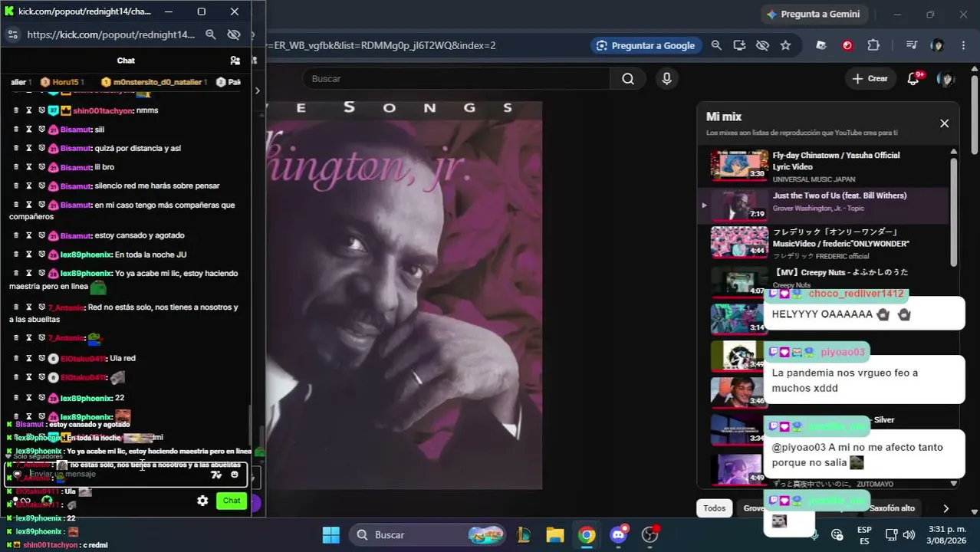Click YouTube search magnifier button

click(x=628, y=78)
